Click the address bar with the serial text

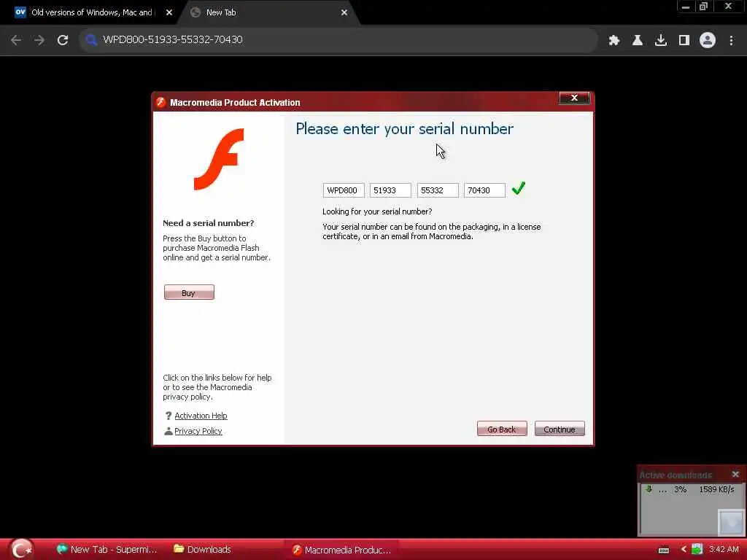click(x=338, y=40)
